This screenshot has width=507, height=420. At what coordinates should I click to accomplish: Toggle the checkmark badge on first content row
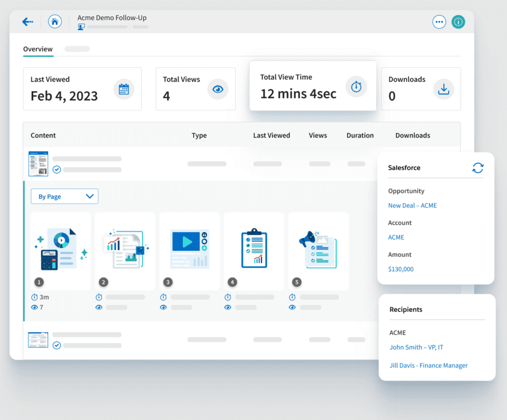pyautogui.click(x=57, y=170)
